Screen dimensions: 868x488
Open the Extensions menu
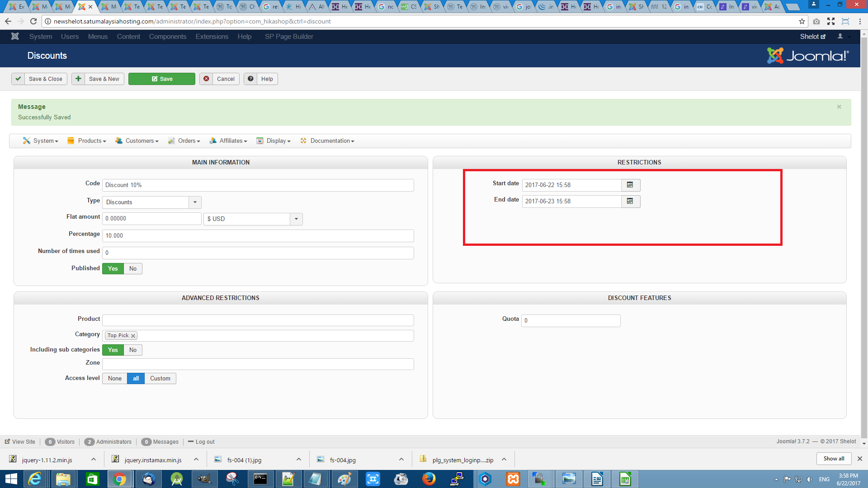pos(212,37)
